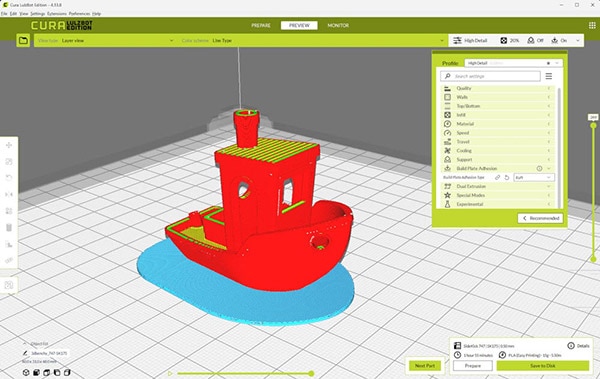Switch to the Preview stage tab
The width and height of the screenshot is (600, 379).
pos(299,25)
